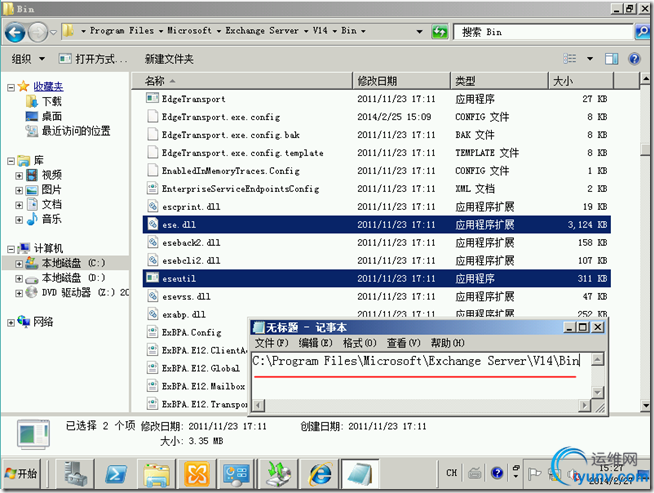Open the view options dropdown arrow
Image resolution: width=654 pixels, height=493 pixels.
(590, 59)
